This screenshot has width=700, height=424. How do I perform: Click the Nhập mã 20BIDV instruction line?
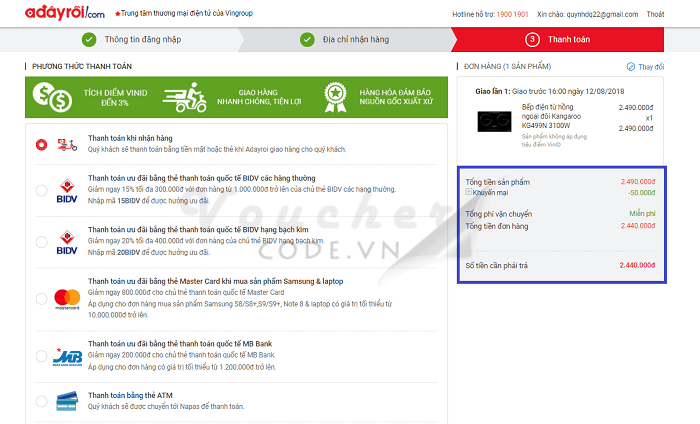click(149, 253)
